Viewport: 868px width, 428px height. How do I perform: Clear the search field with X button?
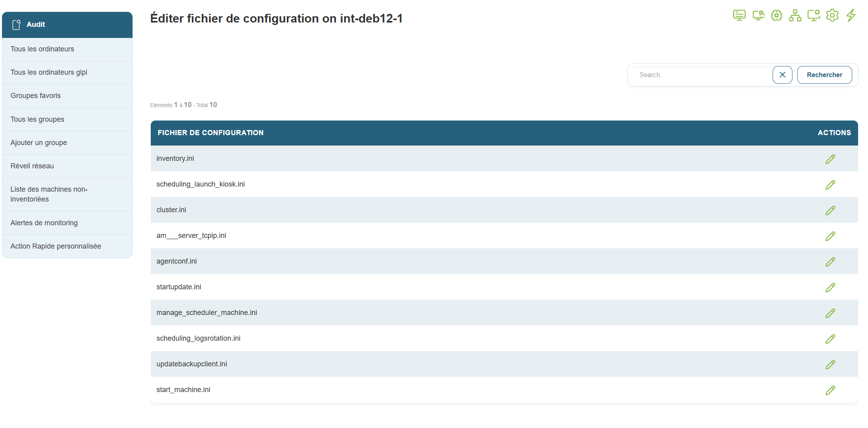782,75
